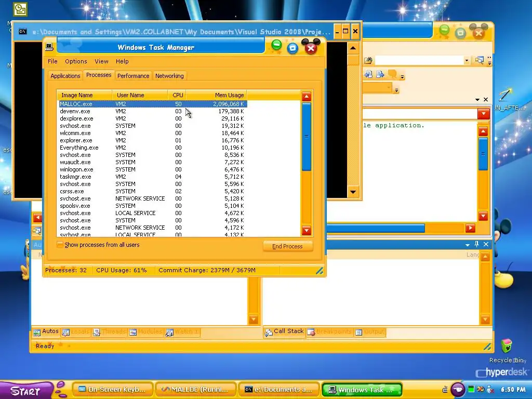Open the Output tab in Visual Studio
Screen dimensions: 532x399
coord(370,332)
